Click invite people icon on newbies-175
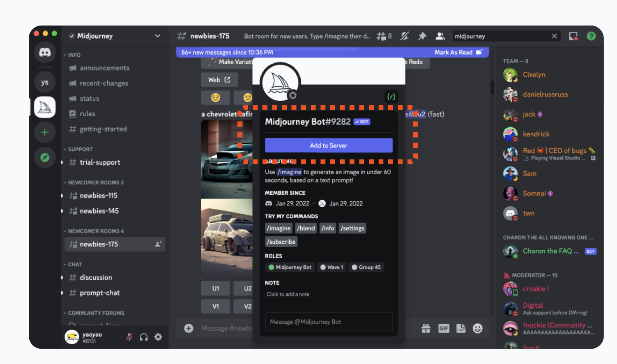Image resolution: width=617 pixels, height=364 pixels. click(x=158, y=244)
